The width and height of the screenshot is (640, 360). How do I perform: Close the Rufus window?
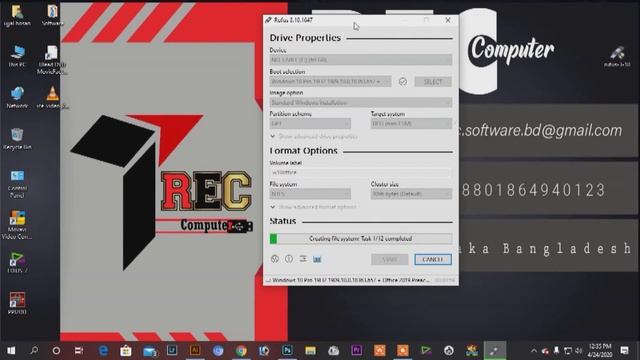(x=448, y=20)
